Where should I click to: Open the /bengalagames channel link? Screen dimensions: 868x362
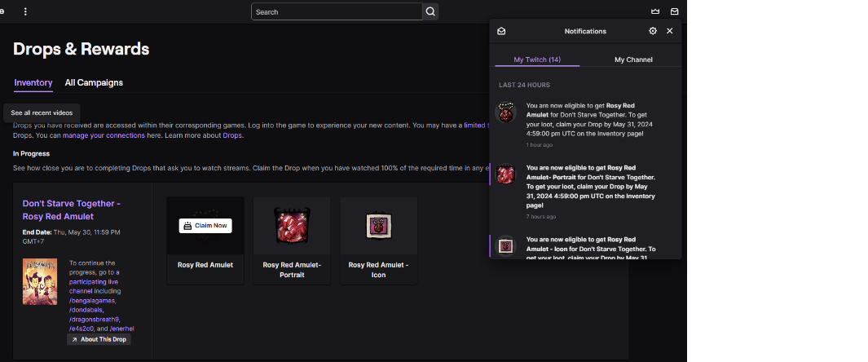[x=92, y=300]
